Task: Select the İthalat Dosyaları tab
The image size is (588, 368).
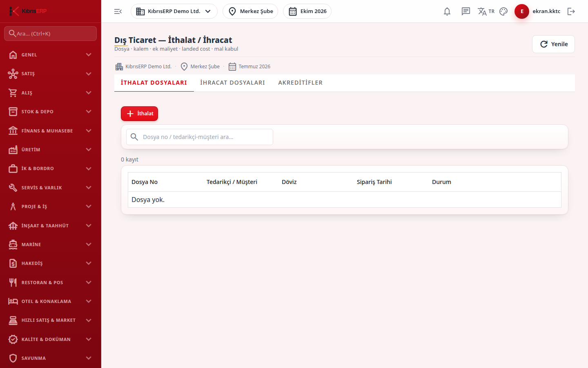Action: coord(154,83)
